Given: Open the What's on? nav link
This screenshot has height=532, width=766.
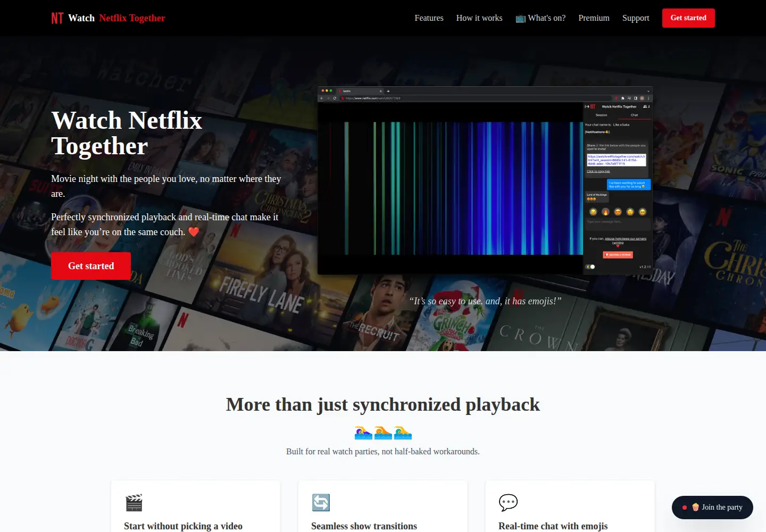Looking at the screenshot, I should (540, 18).
